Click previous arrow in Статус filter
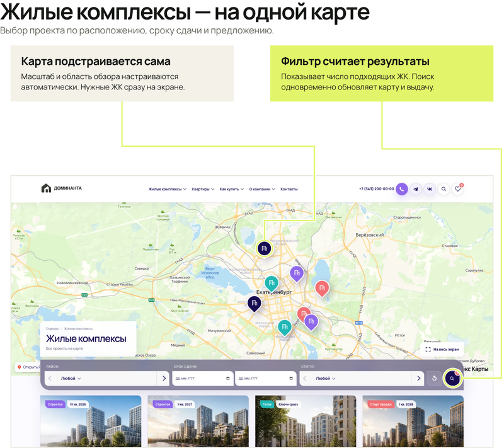 (305, 378)
